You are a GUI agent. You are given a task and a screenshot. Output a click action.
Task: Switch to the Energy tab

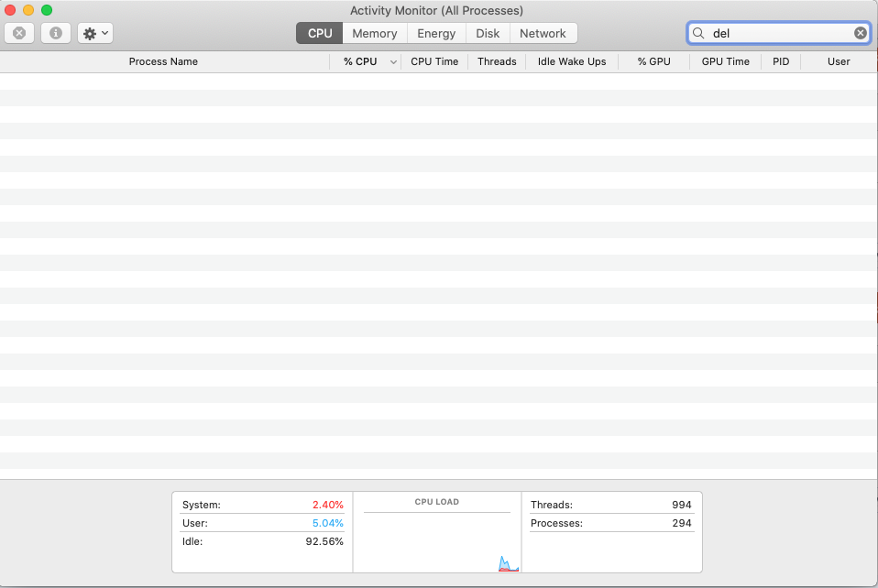436,33
